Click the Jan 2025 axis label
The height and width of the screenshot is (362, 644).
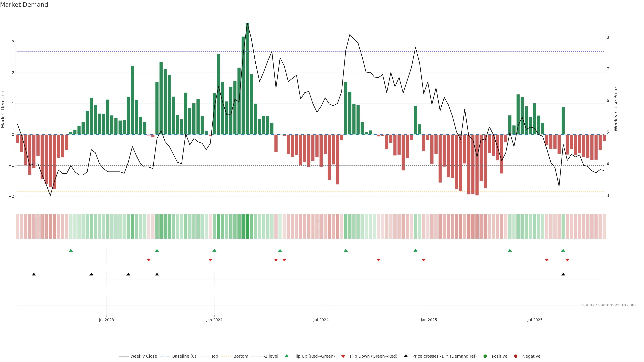click(x=429, y=320)
